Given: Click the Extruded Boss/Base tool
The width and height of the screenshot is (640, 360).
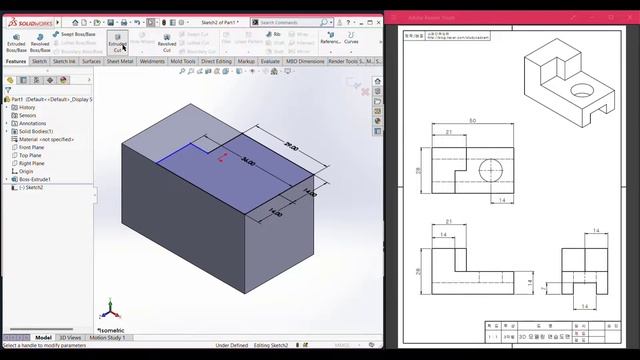Looking at the screenshot, I should pos(16,43).
